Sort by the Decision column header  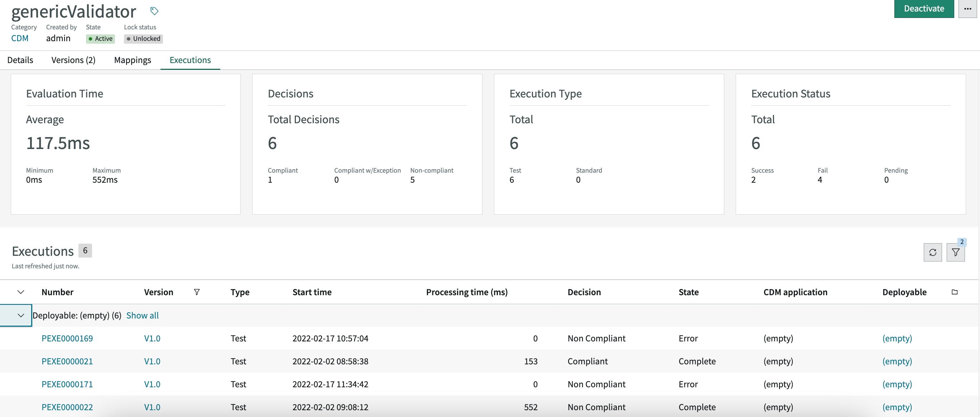[x=584, y=292]
